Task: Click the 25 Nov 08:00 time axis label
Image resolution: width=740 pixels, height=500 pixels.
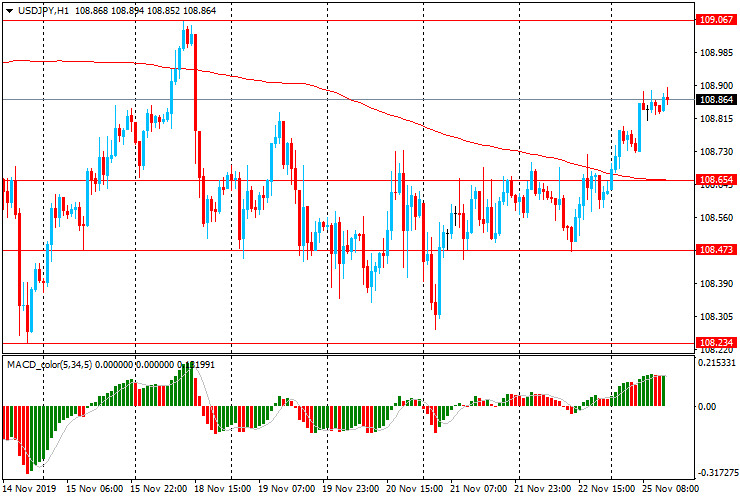Action: 670,488
